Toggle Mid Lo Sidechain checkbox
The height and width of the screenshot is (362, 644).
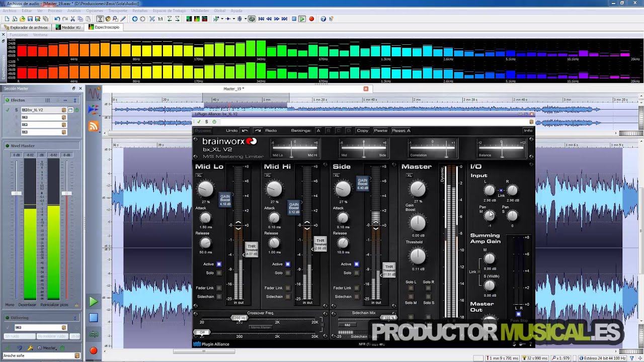[x=219, y=297]
